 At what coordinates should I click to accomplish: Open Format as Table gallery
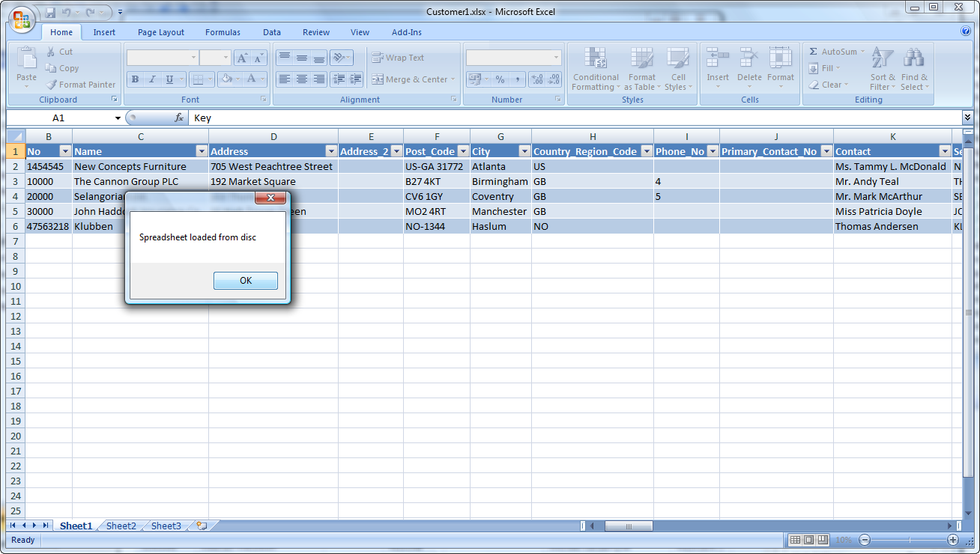coord(642,69)
